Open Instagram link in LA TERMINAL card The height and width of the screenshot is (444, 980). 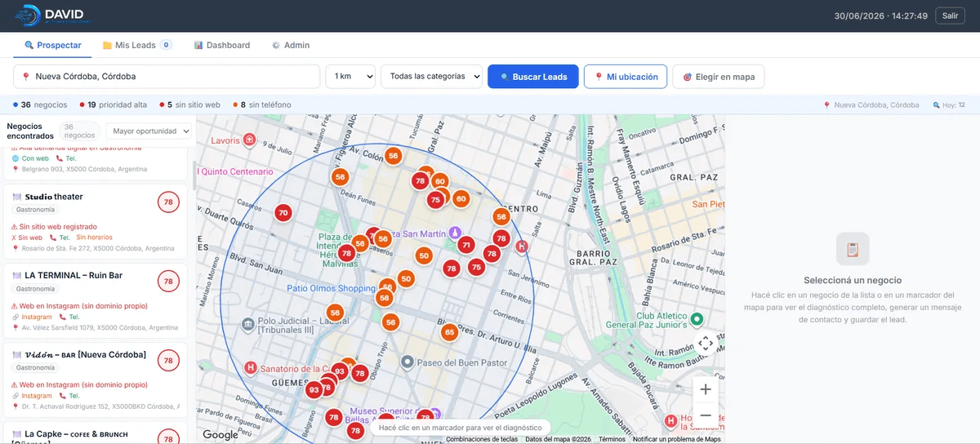37,317
